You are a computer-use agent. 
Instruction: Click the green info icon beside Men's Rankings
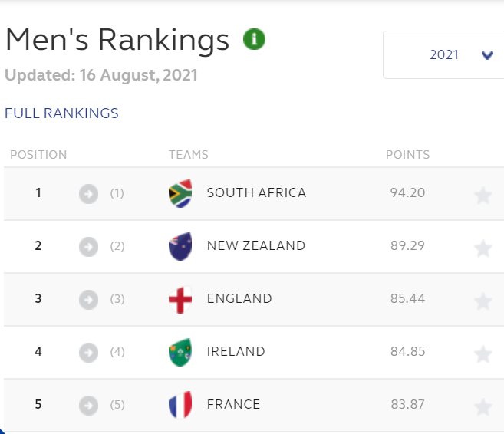pos(254,39)
